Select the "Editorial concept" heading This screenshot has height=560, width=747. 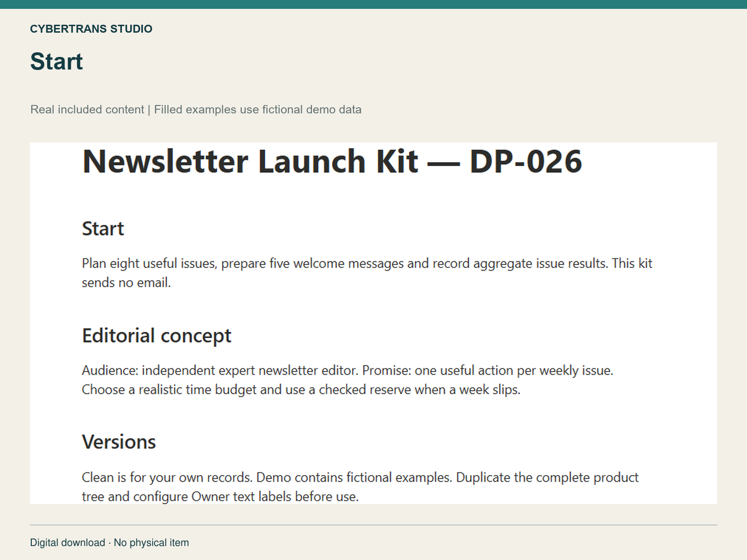coord(156,336)
